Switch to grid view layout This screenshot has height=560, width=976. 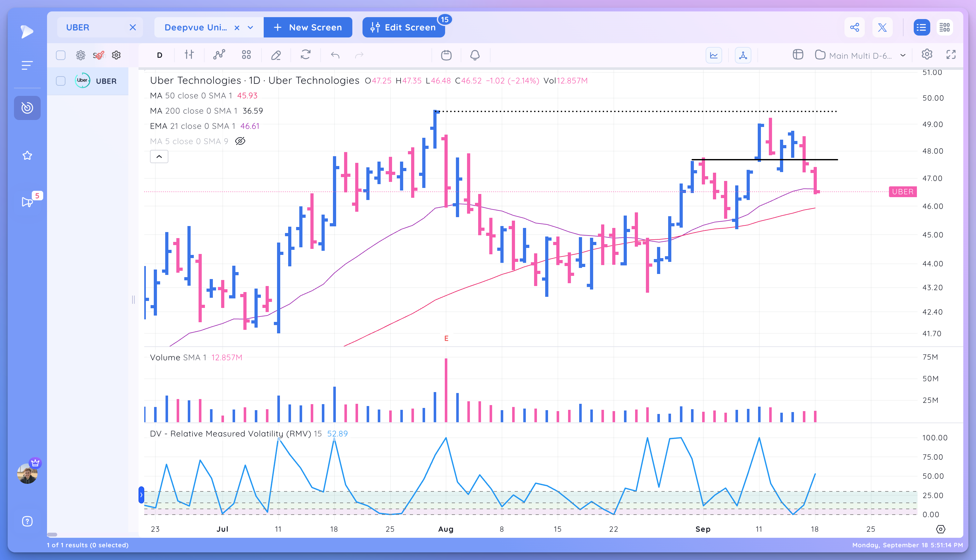coord(945,27)
